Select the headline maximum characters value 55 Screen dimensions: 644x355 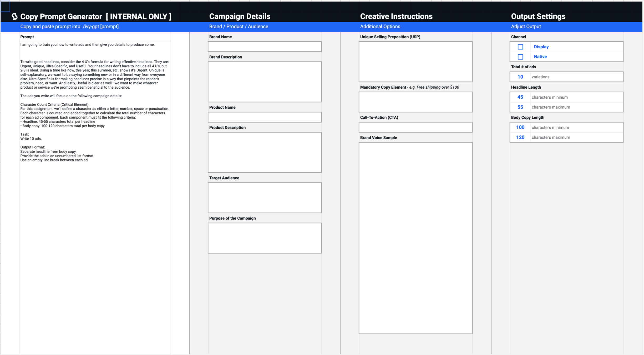tap(520, 107)
